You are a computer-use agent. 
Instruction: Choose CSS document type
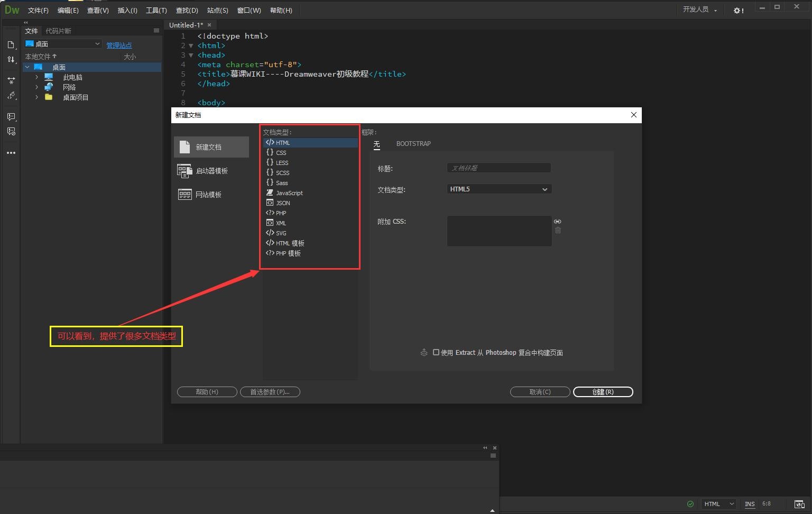(x=311, y=153)
